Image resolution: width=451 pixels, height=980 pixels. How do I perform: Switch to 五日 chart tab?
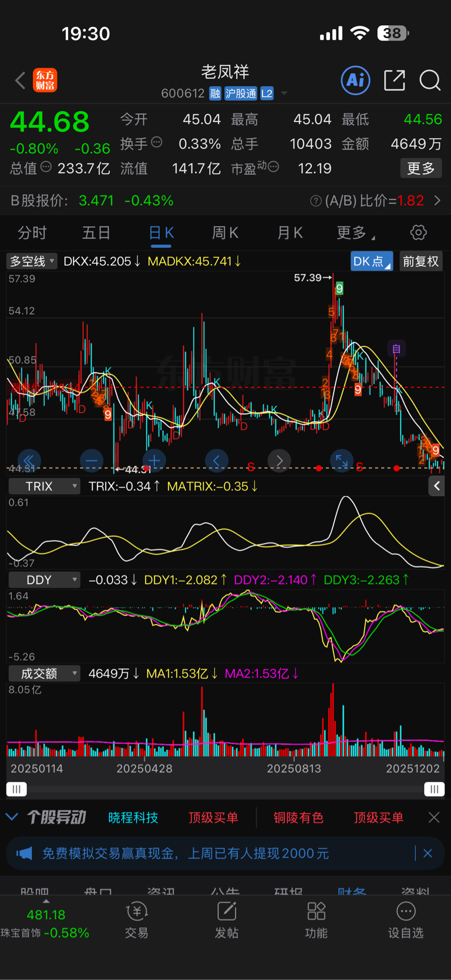[96, 233]
